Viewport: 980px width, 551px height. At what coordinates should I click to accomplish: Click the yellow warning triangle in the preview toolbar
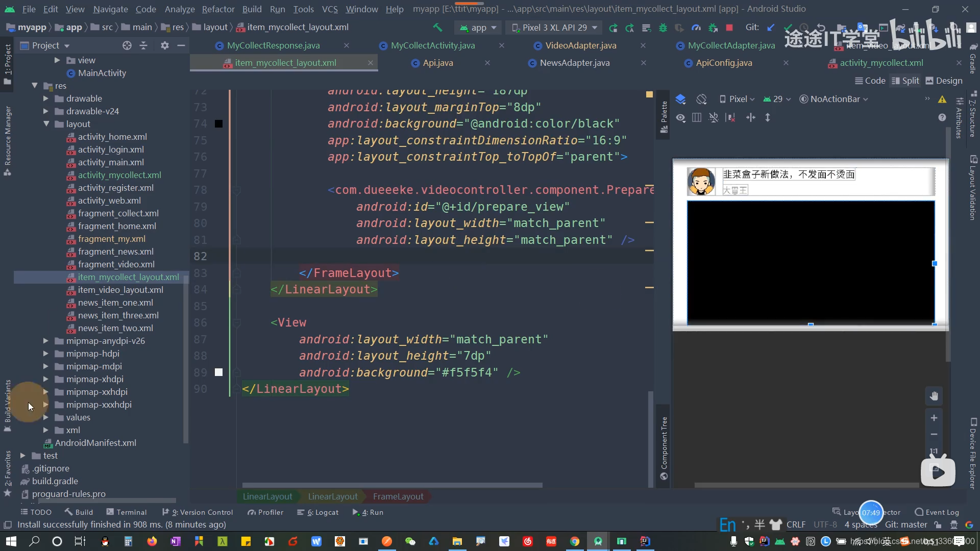point(942,99)
